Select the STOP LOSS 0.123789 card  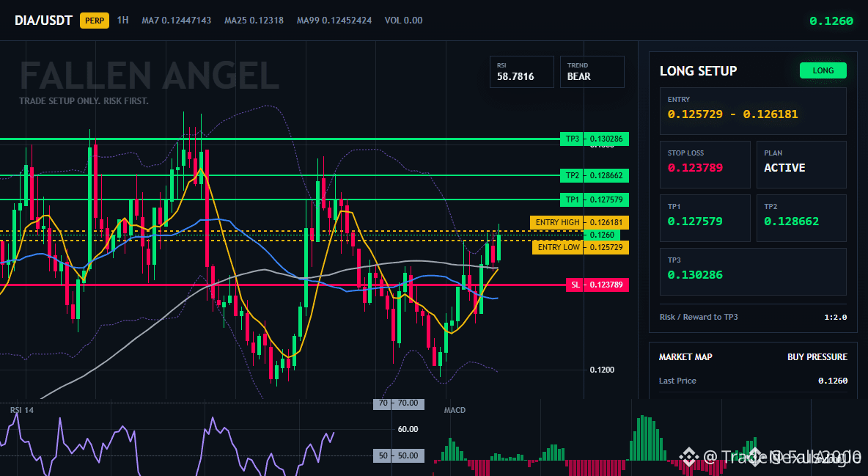click(705, 164)
